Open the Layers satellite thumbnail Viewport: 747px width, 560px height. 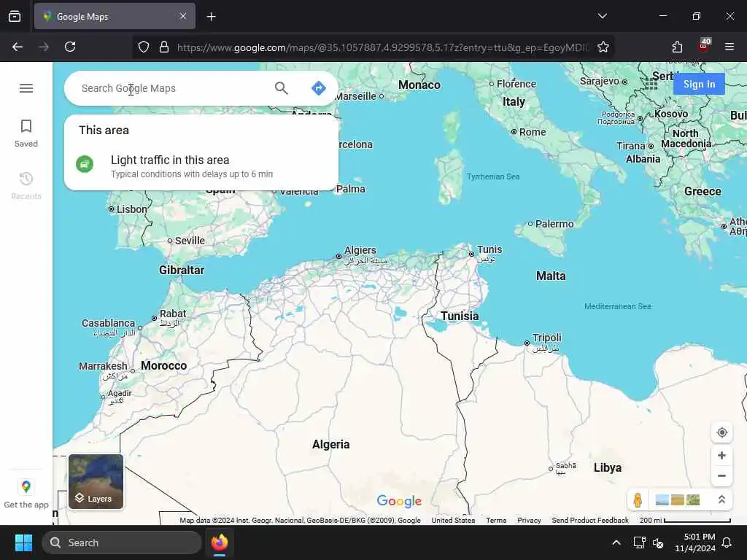[96, 481]
